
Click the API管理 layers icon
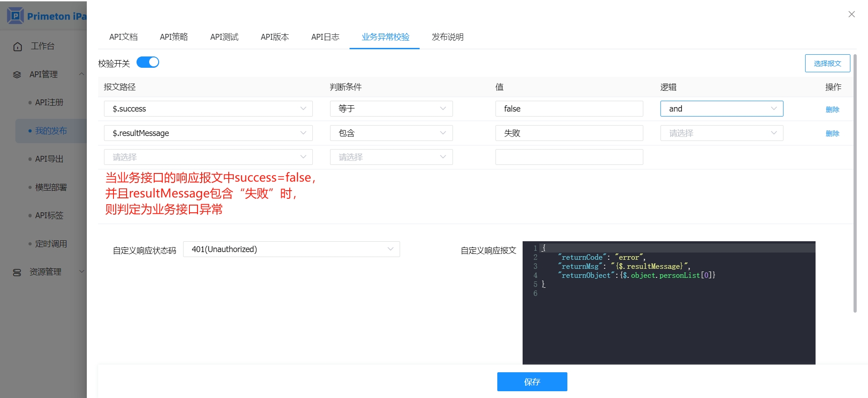[17, 75]
